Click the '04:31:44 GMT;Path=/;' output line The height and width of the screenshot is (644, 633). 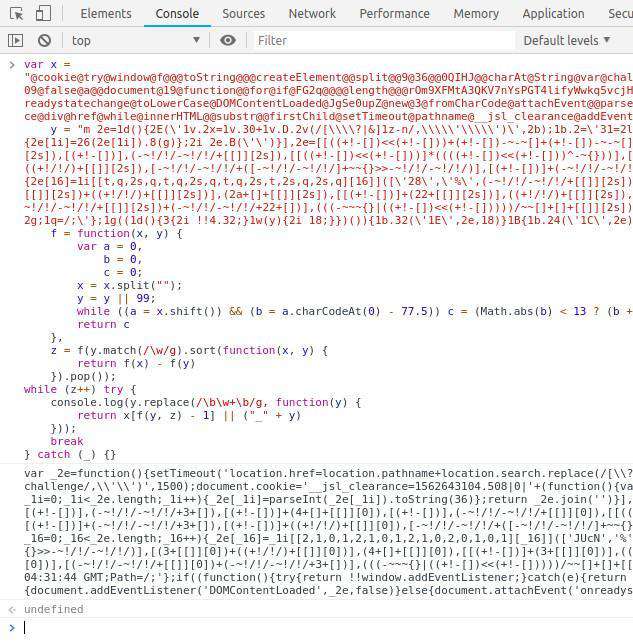point(328,577)
